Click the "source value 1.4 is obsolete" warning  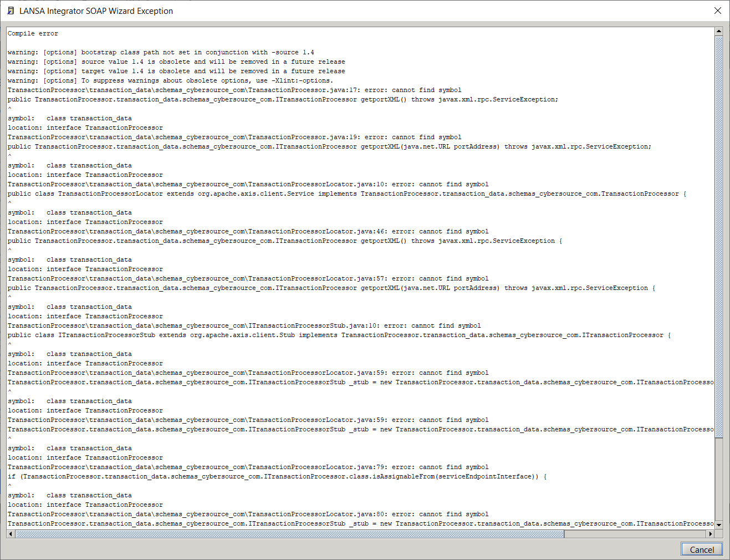tap(176, 62)
